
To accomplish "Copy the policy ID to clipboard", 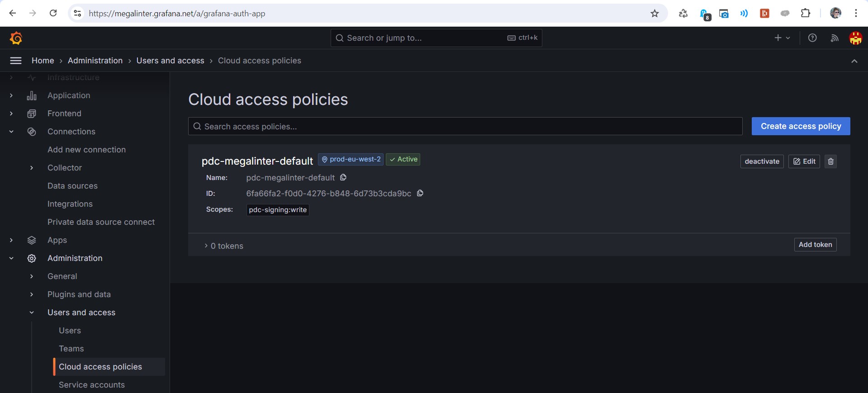I will coord(420,193).
